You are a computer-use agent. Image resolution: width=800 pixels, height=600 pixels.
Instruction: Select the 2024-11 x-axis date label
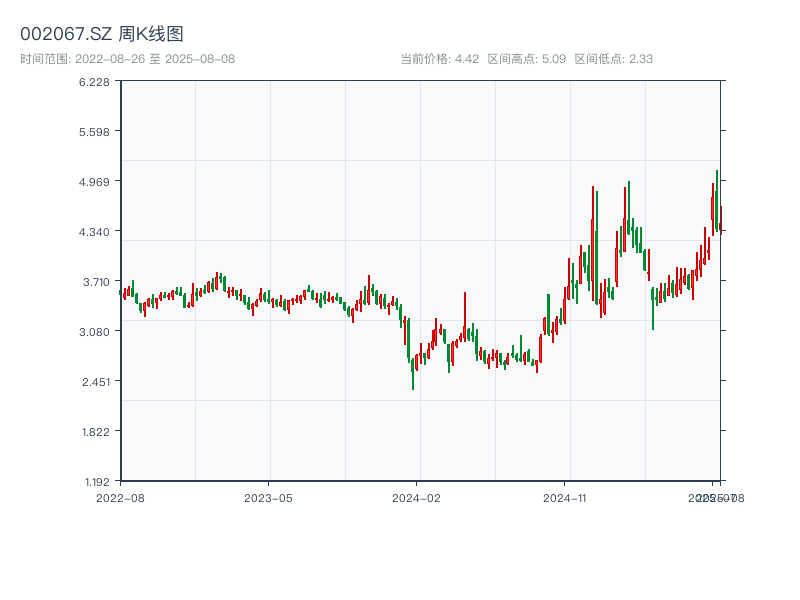[x=565, y=497]
